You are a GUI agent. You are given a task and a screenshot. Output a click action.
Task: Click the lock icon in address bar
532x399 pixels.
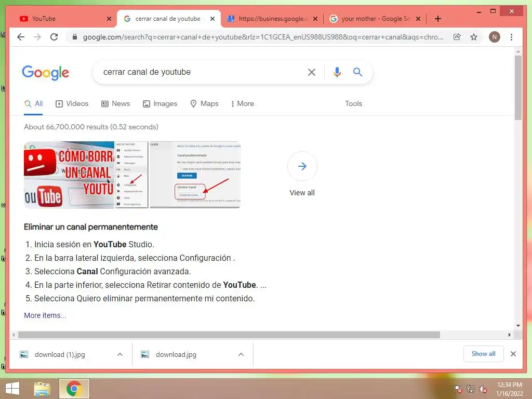[75, 37]
